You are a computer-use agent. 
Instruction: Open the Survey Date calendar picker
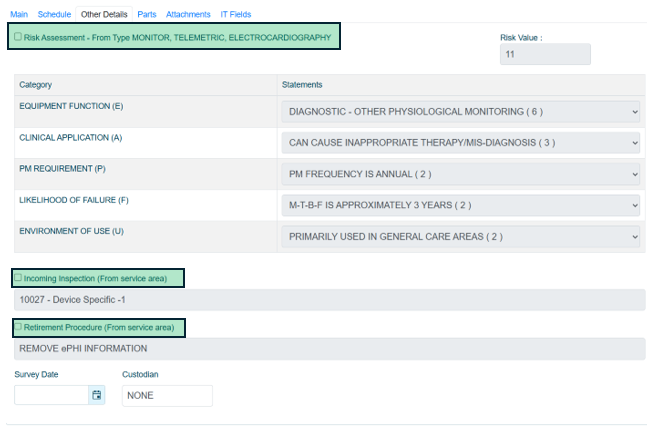click(97, 395)
